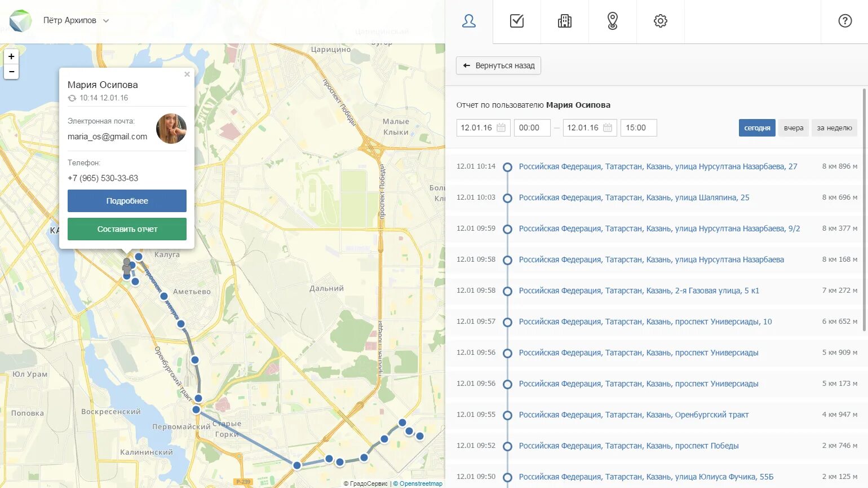Open the start date calendar icon

pyautogui.click(x=501, y=128)
